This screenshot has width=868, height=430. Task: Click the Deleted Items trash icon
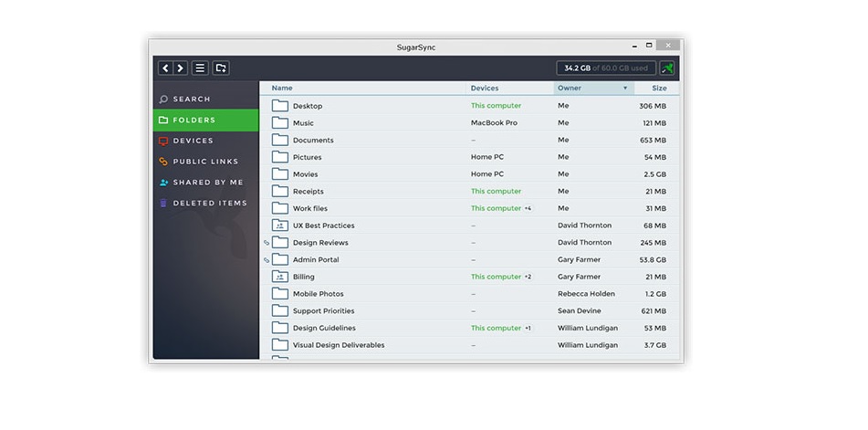coord(163,203)
